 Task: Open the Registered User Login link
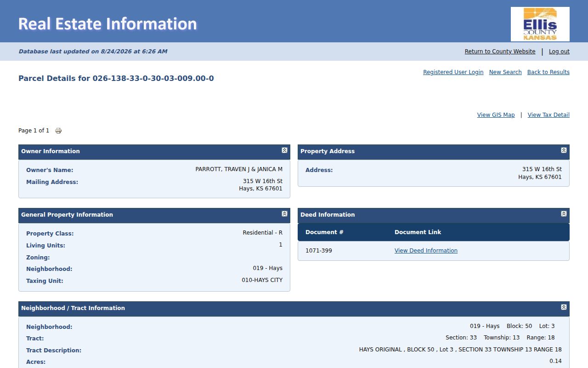tap(453, 72)
